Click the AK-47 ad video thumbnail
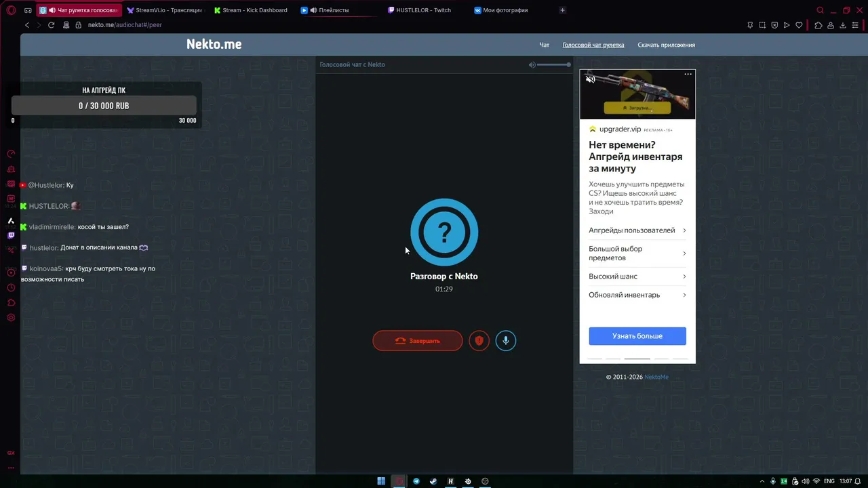868x488 pixels. (x=637, y=94)
